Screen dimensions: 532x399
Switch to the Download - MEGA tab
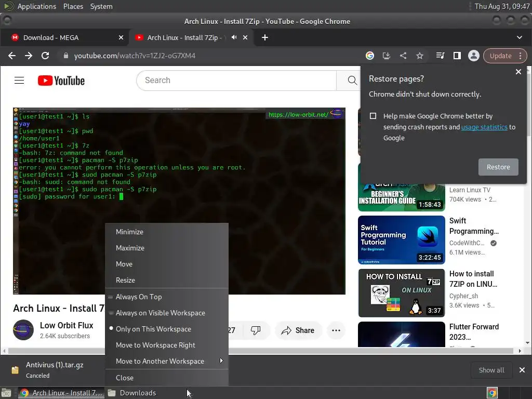click(64, 37)
